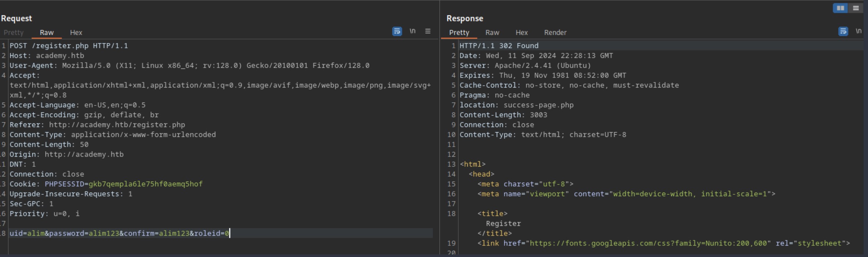This screenshot has width=868, height=257.
Task: Click the Priority: u=0, i header
Action: point(45,214)
